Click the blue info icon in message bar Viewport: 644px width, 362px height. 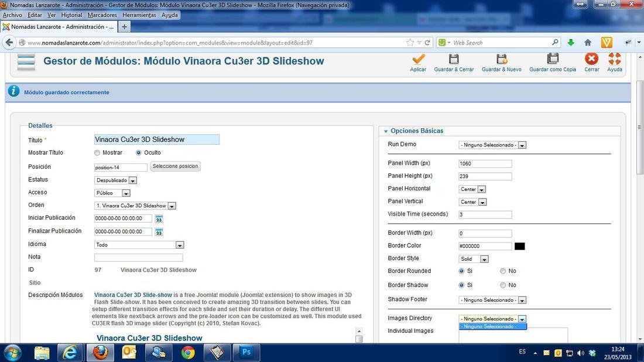coord(13,91)
